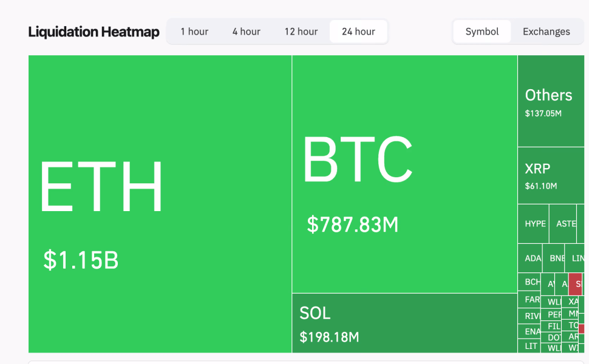Choose the 12 hour timeframe
Screen dimensions: 589x364
coord(301,32)
